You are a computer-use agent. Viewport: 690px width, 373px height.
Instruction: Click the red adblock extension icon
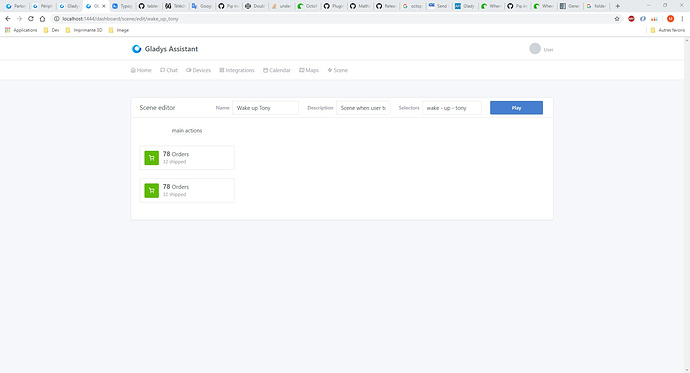point(631,19)
